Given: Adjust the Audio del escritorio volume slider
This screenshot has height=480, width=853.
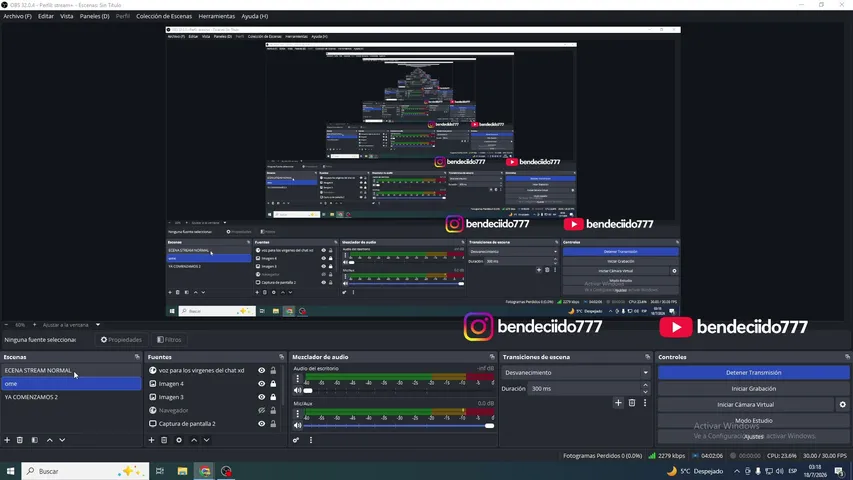Looking at the screenshot, I should 398,390.
